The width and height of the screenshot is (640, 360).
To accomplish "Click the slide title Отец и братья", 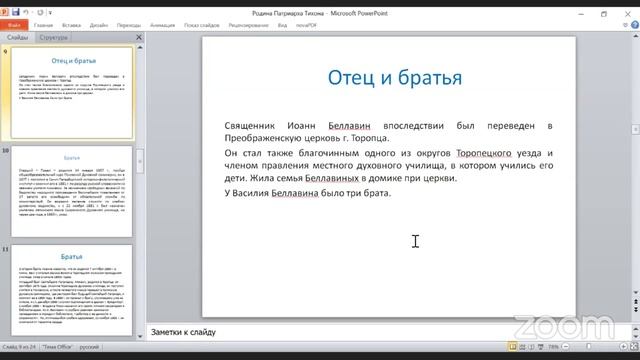I will click(x=395, y=78).
